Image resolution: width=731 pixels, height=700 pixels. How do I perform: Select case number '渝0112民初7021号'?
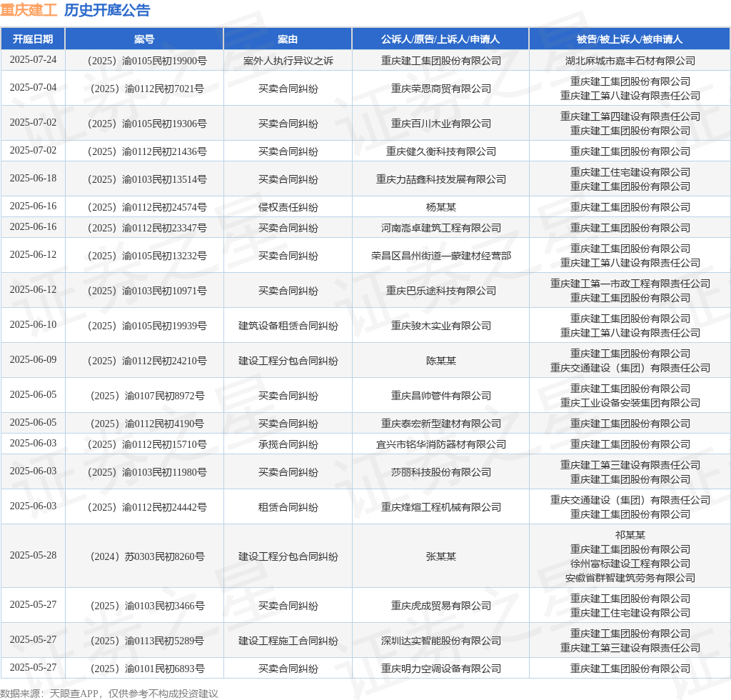click(164, 89)
